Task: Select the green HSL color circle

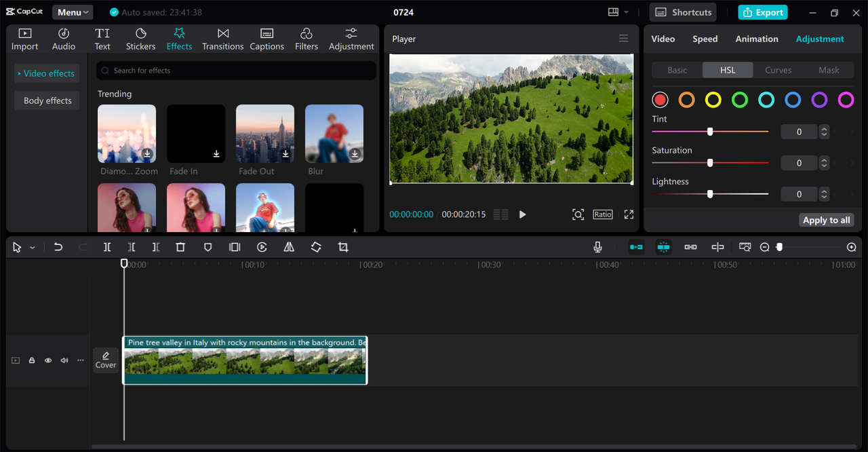Action: point(740,100)
